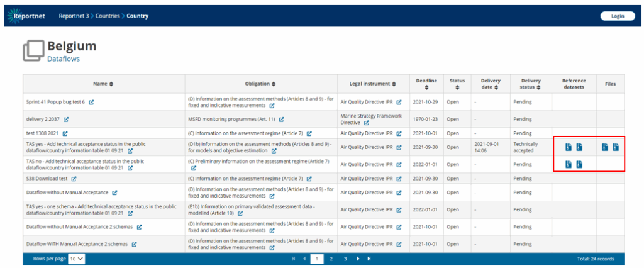Go to next page arrow in pagination
Viewport: 644px width, 268px height.
point(358,259)
